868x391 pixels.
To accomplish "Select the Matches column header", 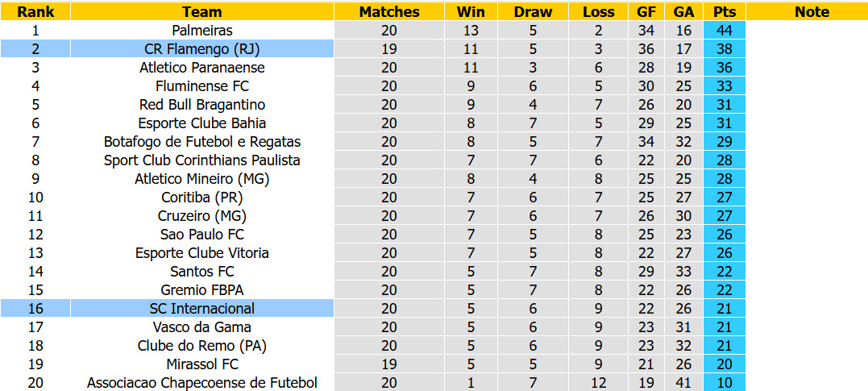I will coord(389,11).
